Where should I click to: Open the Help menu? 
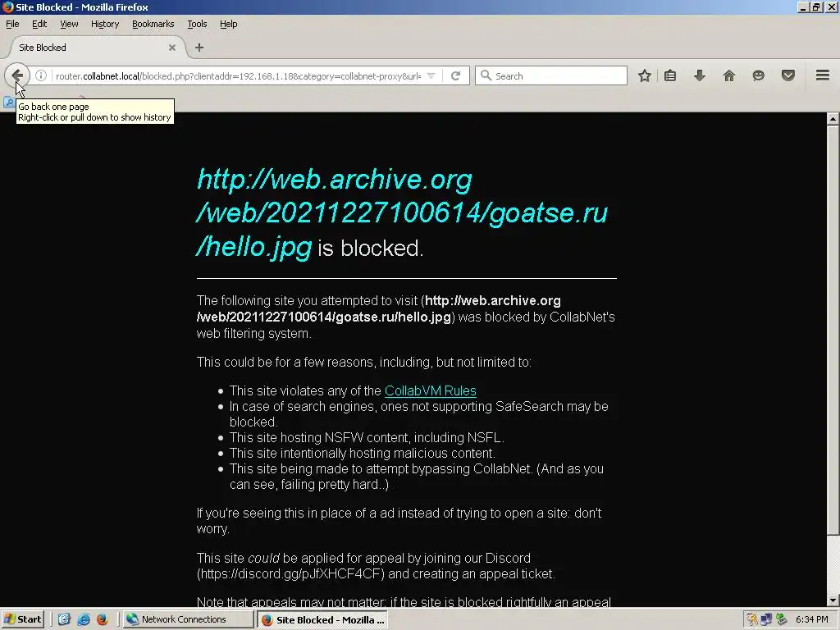(229, 24)
